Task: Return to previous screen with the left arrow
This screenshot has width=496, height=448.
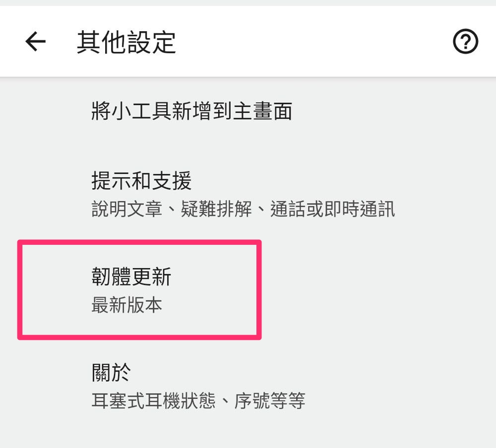Action: point(35,42)
